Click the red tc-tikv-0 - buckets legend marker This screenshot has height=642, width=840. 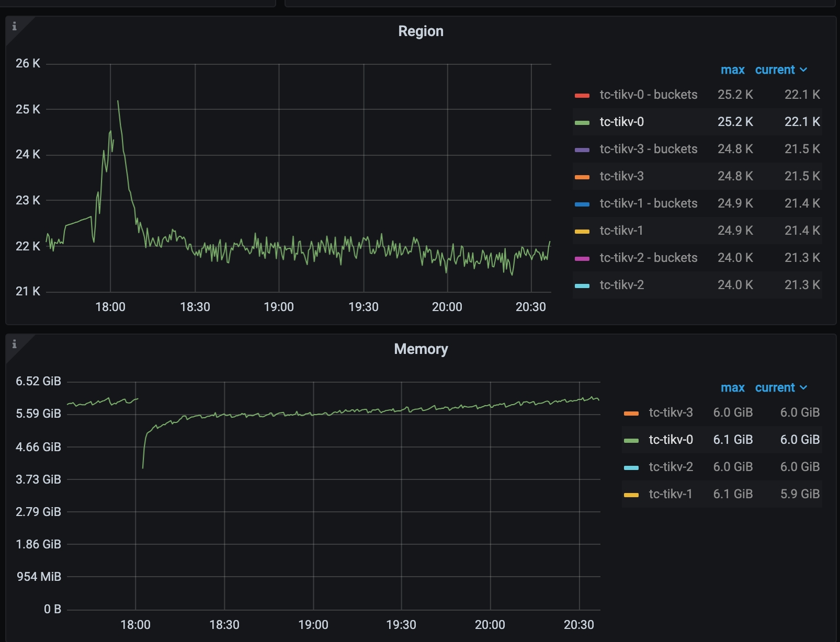[582, 95]
